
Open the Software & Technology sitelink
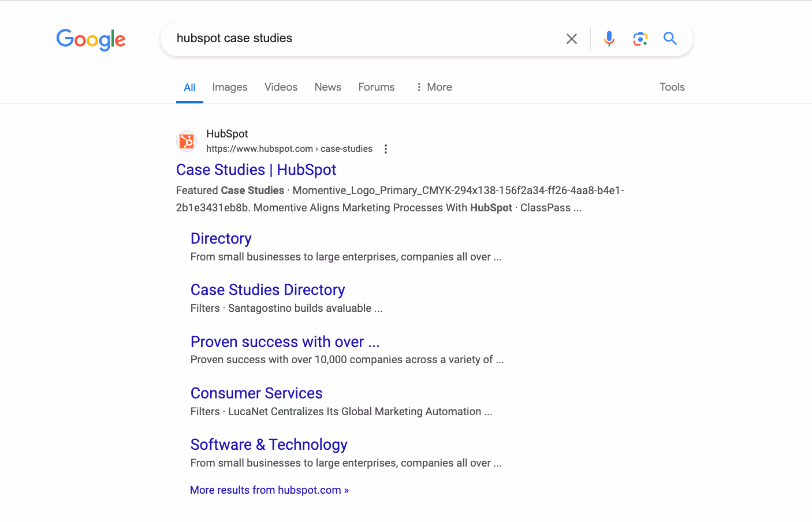pos(269,445)
